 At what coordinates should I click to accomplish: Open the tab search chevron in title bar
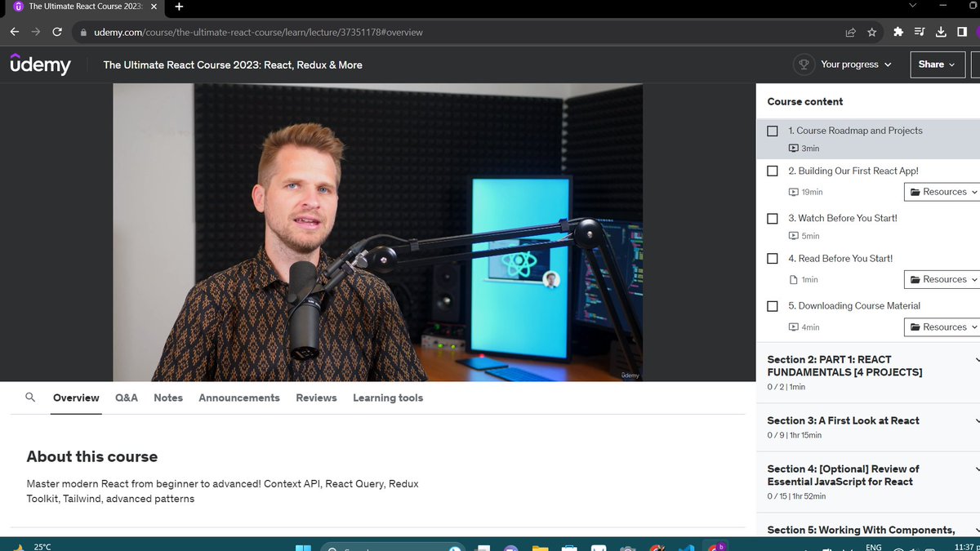[x=913, y=6]
